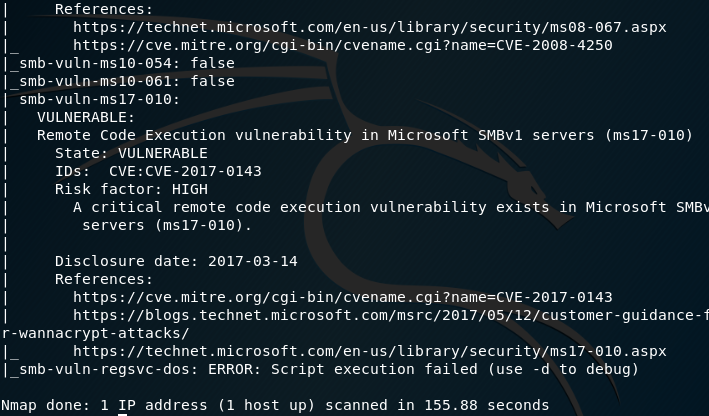Click the Risk factor: HIGH line
Viewport: 709px width, 416px height.
point(131,189)
